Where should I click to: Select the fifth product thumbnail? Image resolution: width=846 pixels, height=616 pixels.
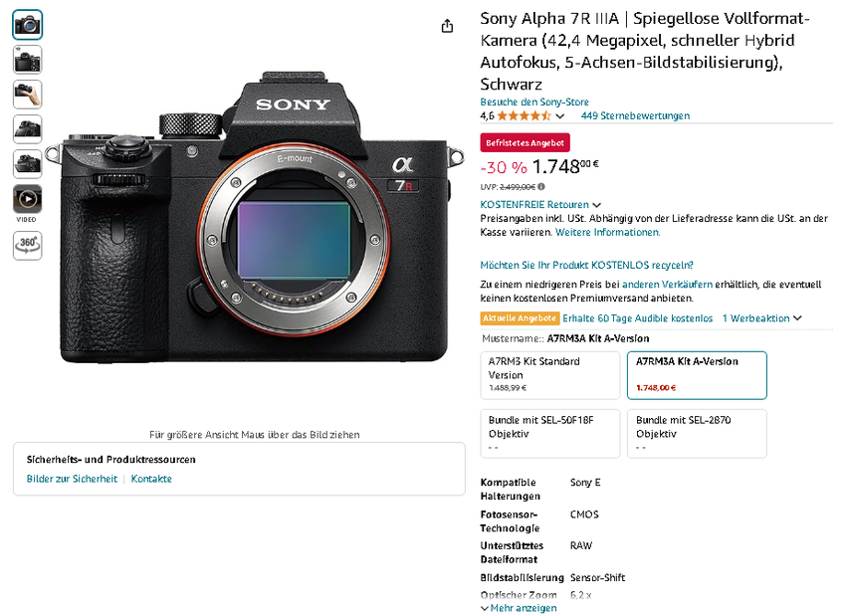coord(27,163)
